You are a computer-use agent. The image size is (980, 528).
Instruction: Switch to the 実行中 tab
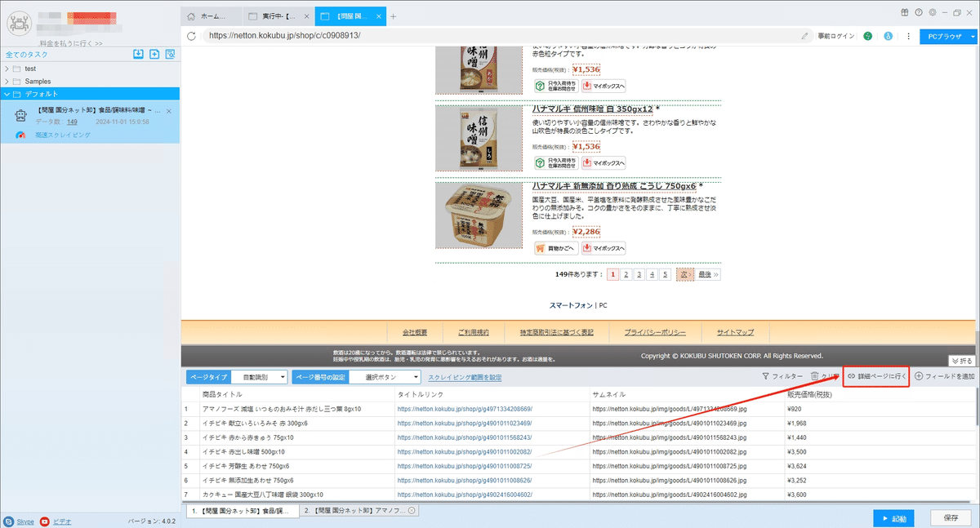[x=278, y=16]
